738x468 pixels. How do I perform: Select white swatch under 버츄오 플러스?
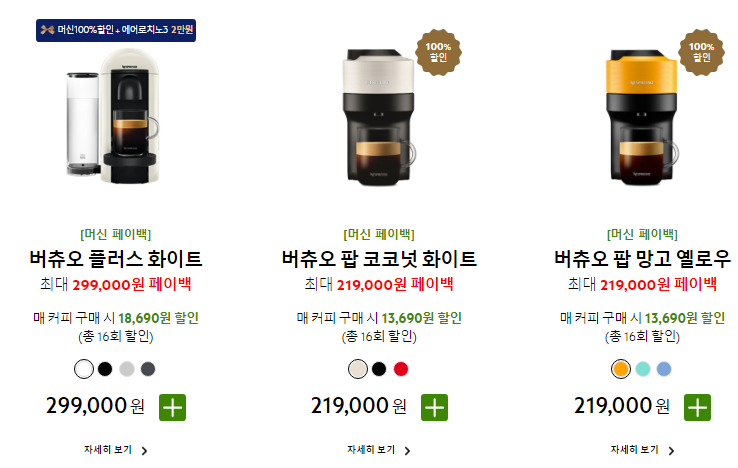tap(84, 369)
